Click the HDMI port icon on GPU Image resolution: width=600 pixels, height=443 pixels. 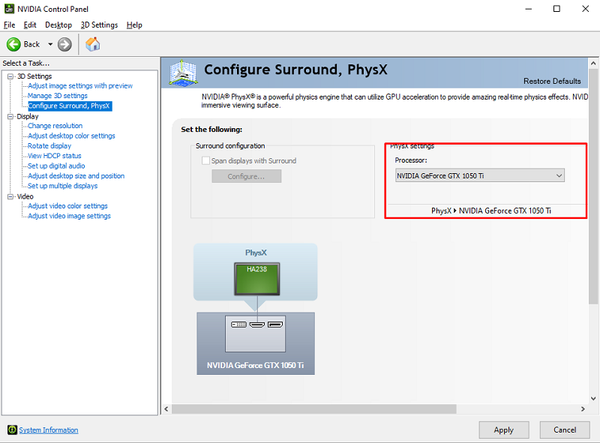(257, 324)
